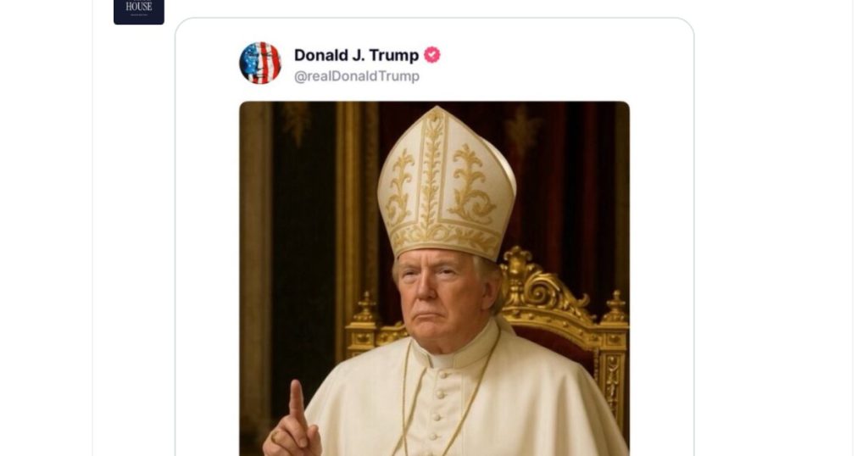868x456 pixels.
Task: Open the Donald J. Trump display name
Action: coord(357,55)
